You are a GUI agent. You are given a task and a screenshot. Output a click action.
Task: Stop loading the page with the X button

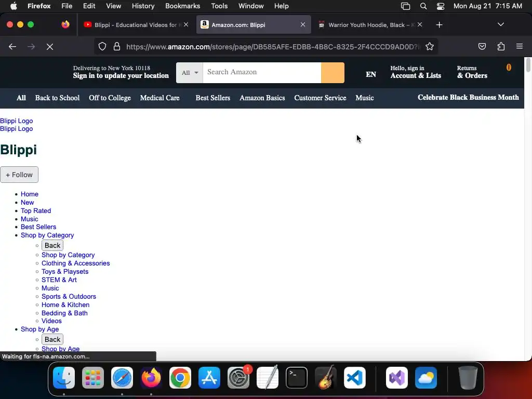pyautogui.click(x=49, y=47)
